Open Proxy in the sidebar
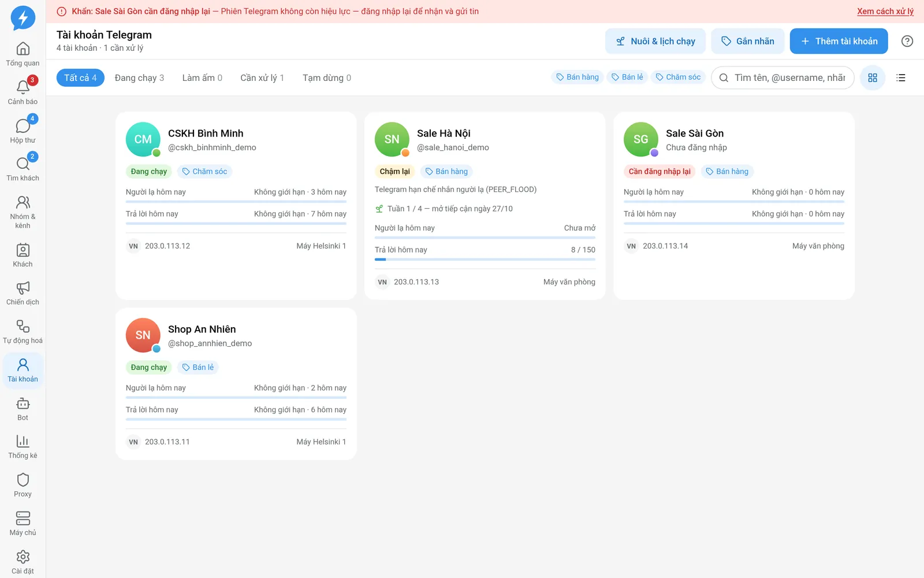 (x=23, y=486)
